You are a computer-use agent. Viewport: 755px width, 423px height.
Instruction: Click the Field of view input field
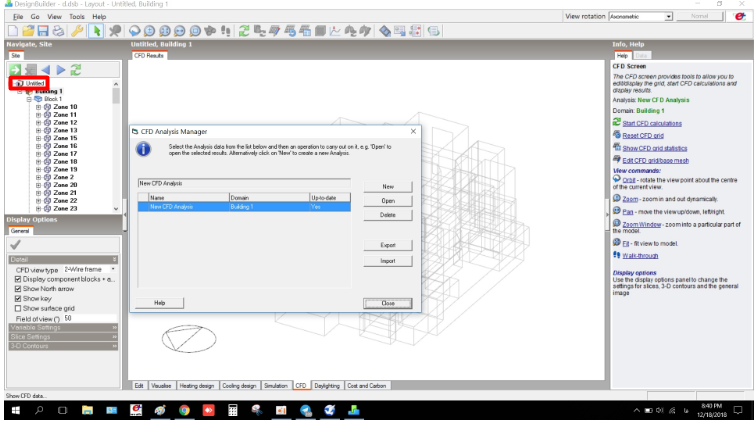[90, 318]
